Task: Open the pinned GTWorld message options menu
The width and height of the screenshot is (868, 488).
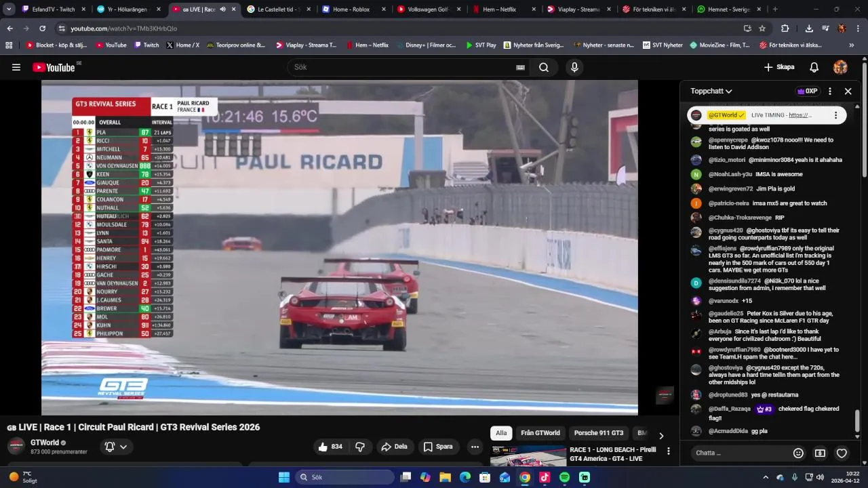Action: (x=835, y=115)
